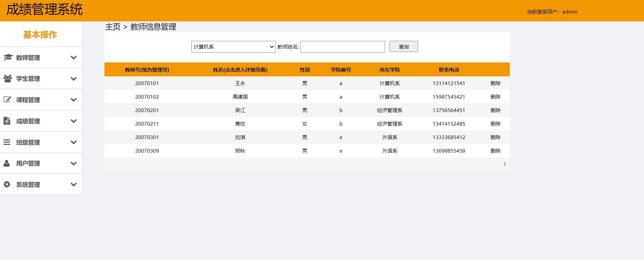The height and width of the screenshot is (260, 644).
Task: Click current user admin label
Action: point(552,11)
